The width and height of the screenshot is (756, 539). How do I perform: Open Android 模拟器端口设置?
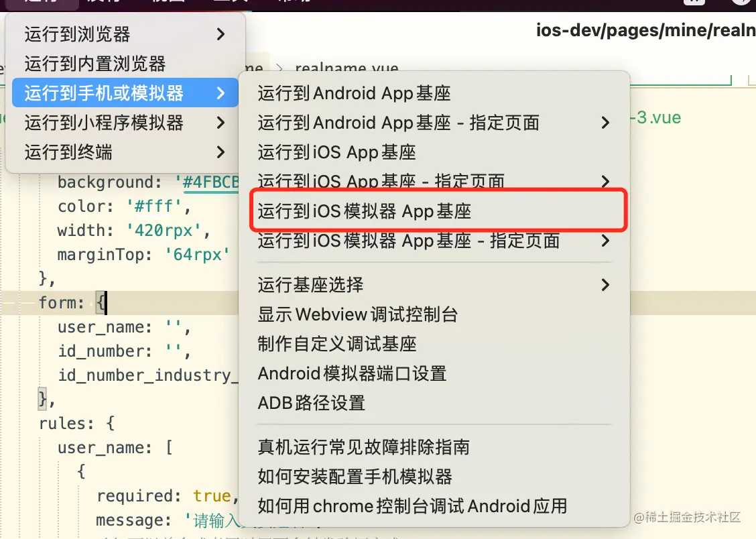[434, 373]
